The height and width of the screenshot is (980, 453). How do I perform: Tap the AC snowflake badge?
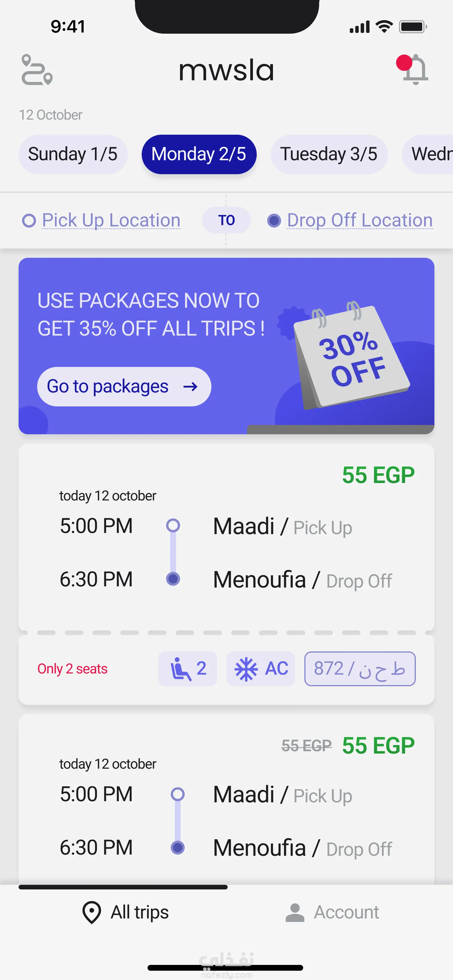click(261, 669)
